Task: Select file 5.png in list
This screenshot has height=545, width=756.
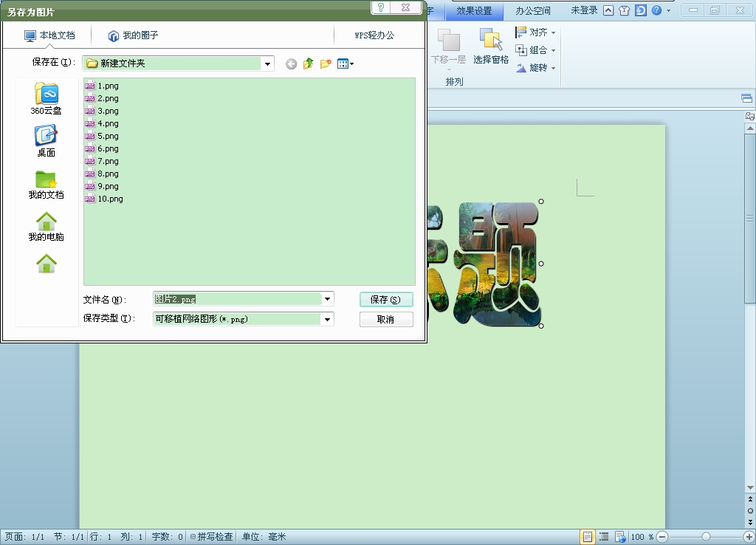Action: click(x=102, y=136)
